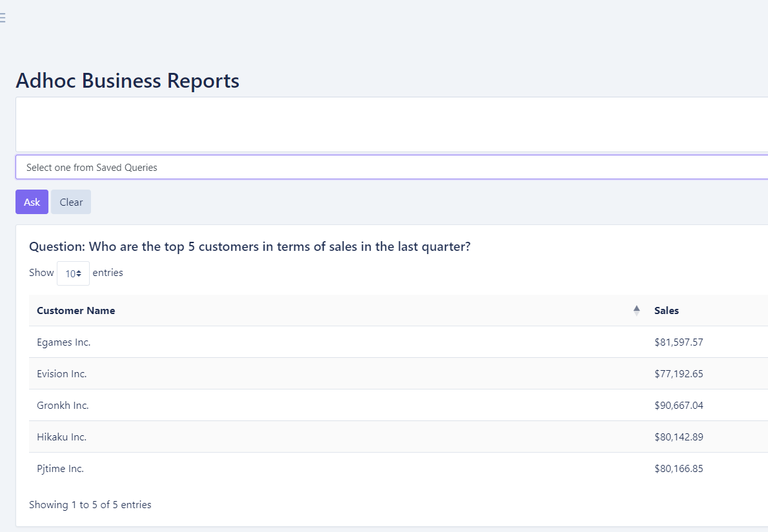Select the Gronkh Inc. customer cell

point(63,406)
